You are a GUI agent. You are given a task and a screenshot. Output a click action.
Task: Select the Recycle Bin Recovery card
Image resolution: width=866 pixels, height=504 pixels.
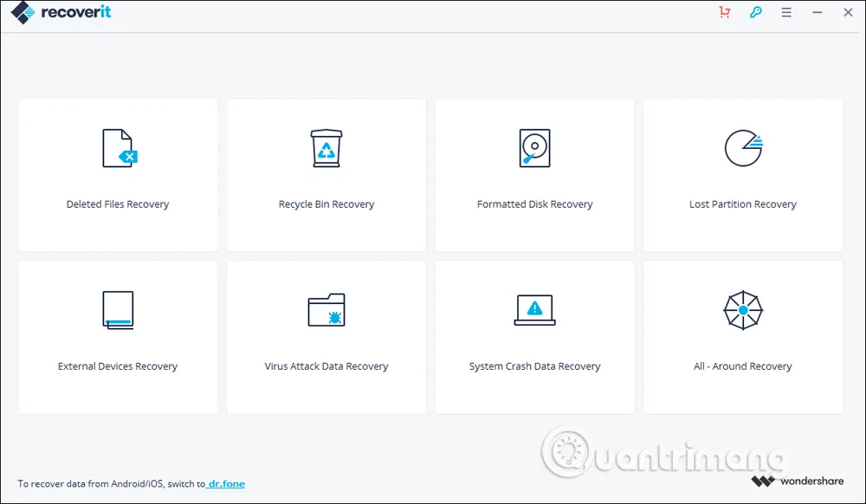[x=326, y=173]
